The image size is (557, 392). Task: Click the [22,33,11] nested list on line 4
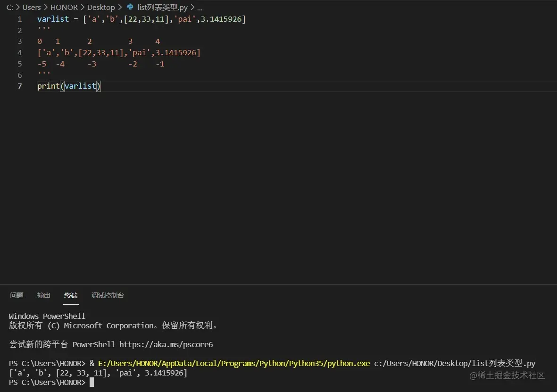click(100, 53)
